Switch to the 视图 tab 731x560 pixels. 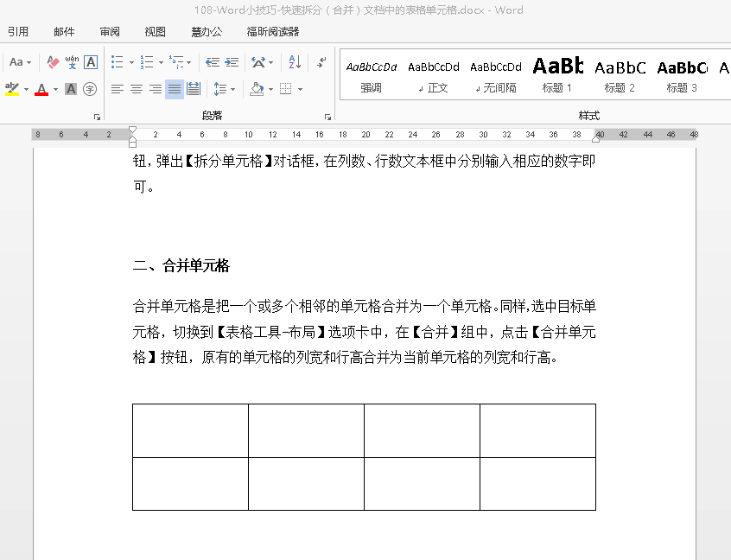[x=156, y=32]
